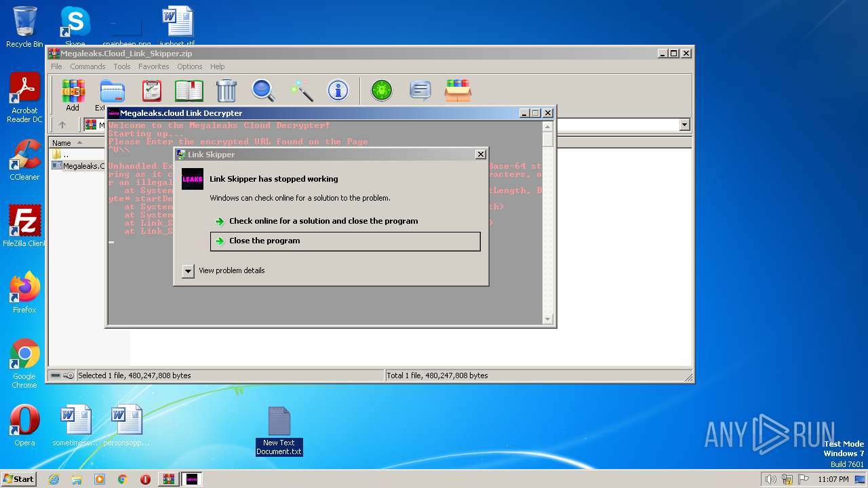
Task: Click WinRAR's up-one-level arrow
Action: (x=62, y=125)
